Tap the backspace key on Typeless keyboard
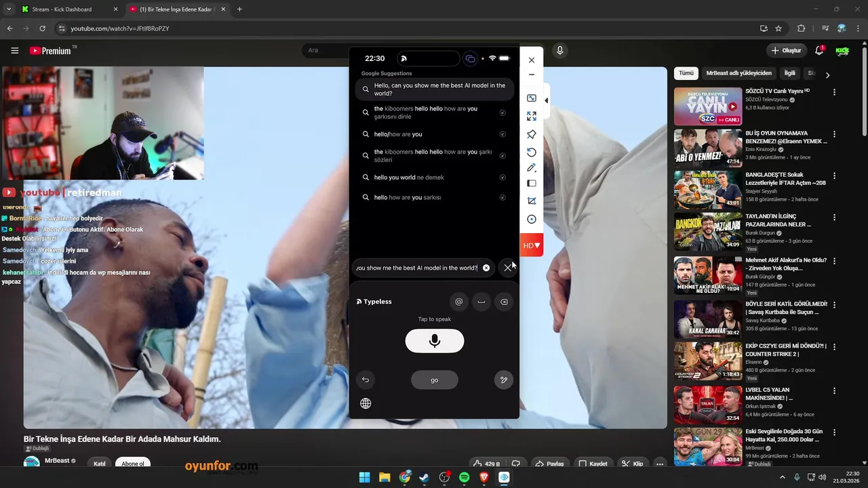868x488 pixels. pos(504,302)
